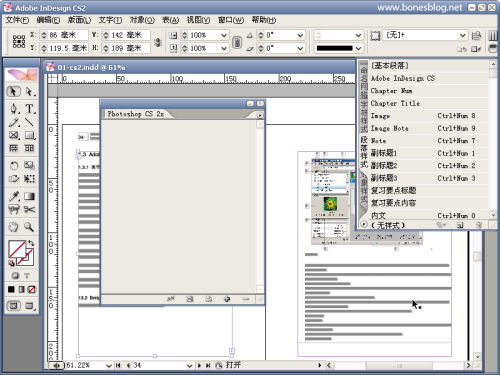The width and height of the screenshot is (500, 375).
Task: Set formatting affects container
Action: click(x=15, y=276)
